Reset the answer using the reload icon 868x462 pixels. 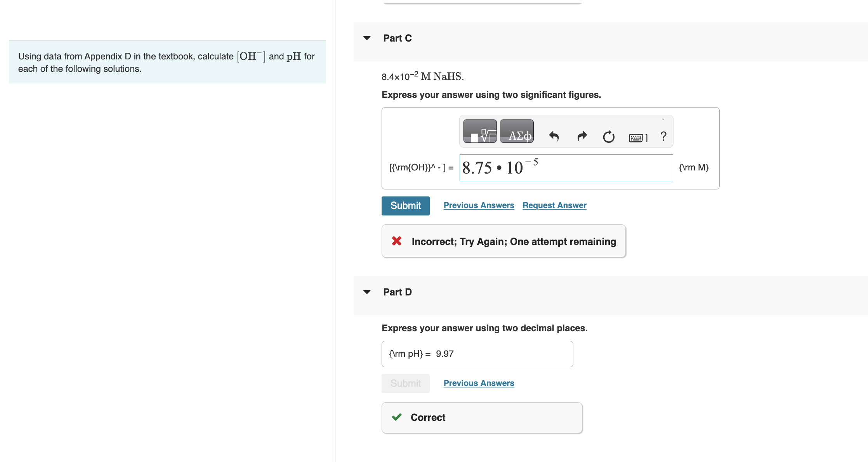pyautogui.click(x=608, y=137)
